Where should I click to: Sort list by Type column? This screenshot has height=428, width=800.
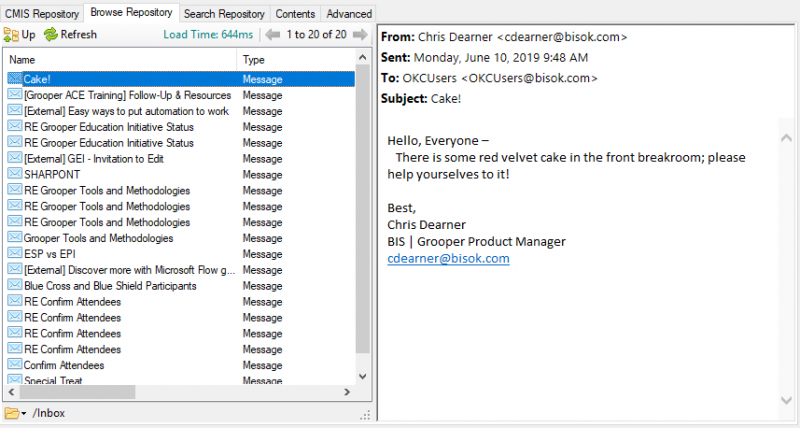tap(296, 60)
